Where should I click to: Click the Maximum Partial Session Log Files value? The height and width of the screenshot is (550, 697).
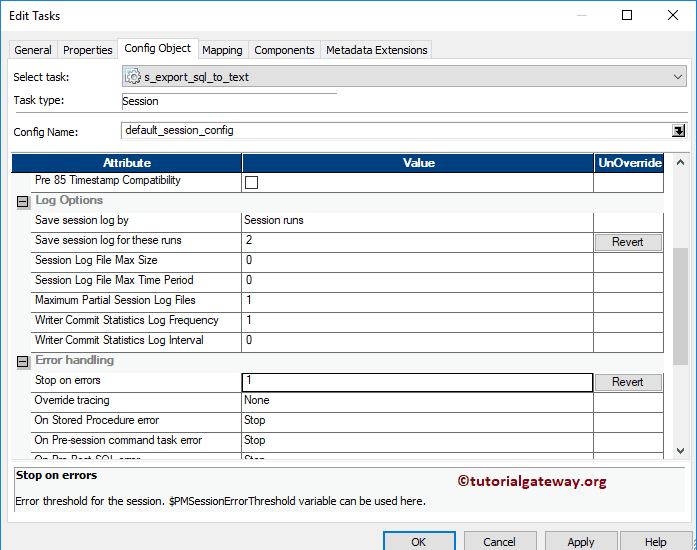[417, 302]
